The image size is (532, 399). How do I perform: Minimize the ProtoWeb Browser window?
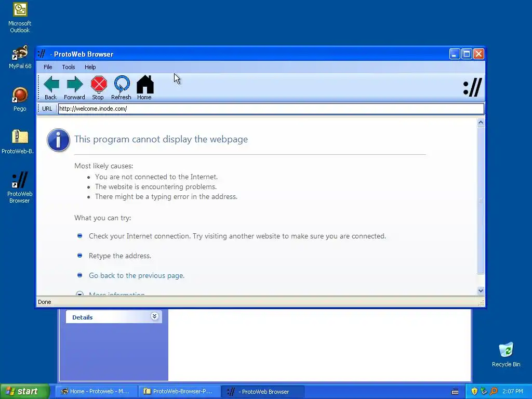(455, 54)
